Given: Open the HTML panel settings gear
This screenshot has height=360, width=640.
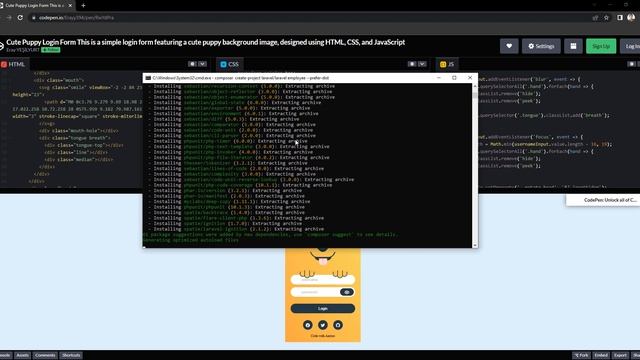Looking at the screenshot, I should point(192,64).
